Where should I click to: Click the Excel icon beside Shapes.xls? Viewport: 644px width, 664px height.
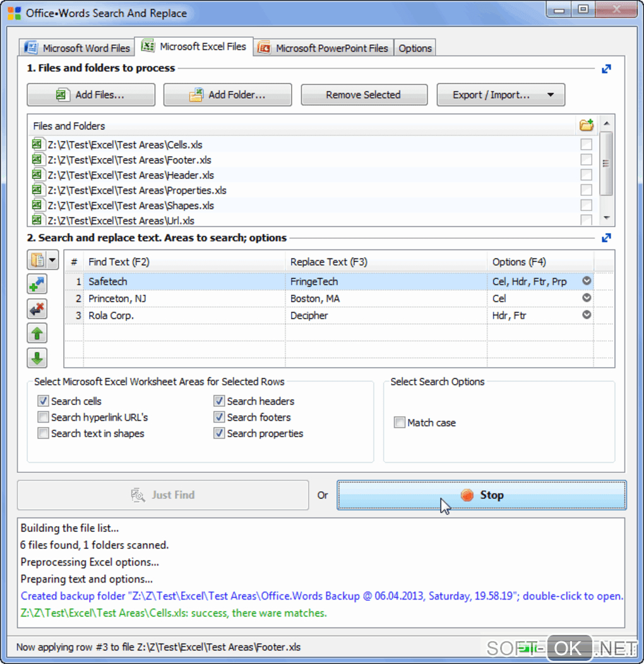pos(38,205)
